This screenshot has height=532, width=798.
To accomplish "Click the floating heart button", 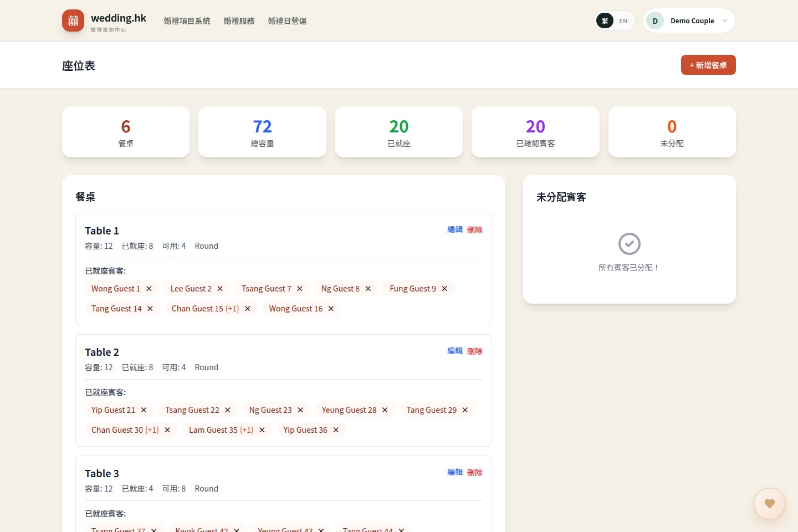I will 769,503.
